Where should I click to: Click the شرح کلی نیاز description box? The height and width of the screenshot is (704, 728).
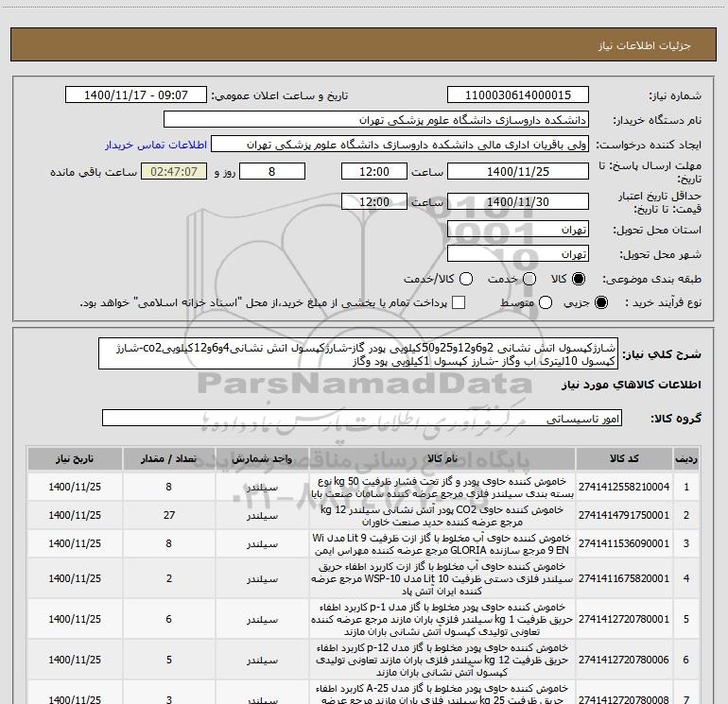pos(358,353)
